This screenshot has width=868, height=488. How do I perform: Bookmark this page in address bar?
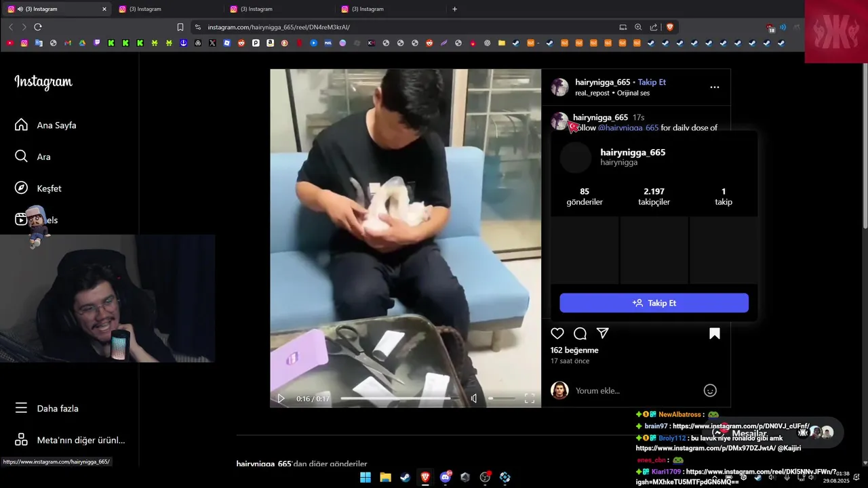(180, 27)
